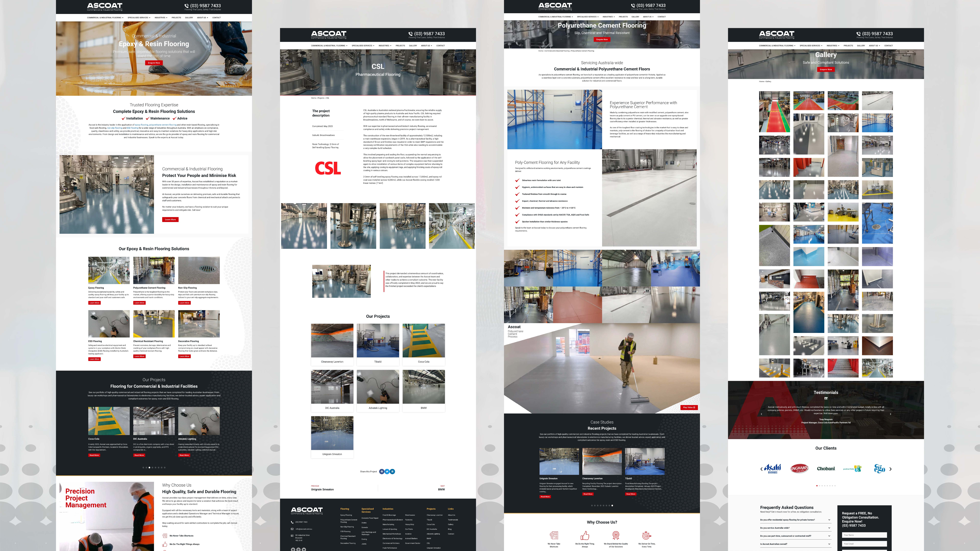Click the Twitter share icon under Share this Project
Screen dimensions: 980x551
[x=387, y=472]
